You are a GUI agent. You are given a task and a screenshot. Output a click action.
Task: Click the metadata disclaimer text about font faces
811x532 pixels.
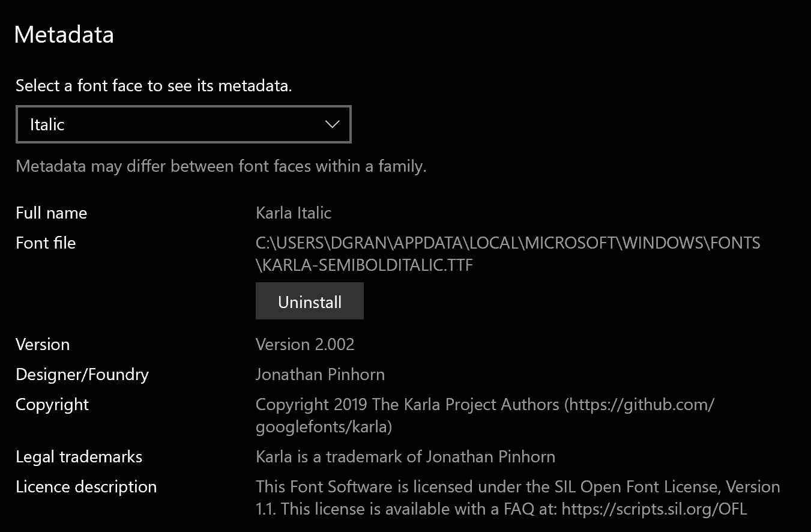220,166
